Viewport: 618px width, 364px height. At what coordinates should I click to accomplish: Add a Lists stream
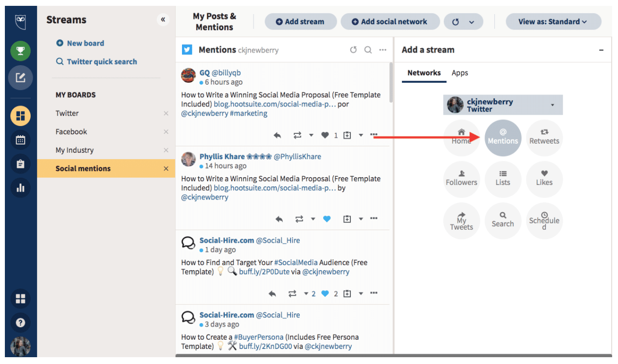tap(503, 180)
